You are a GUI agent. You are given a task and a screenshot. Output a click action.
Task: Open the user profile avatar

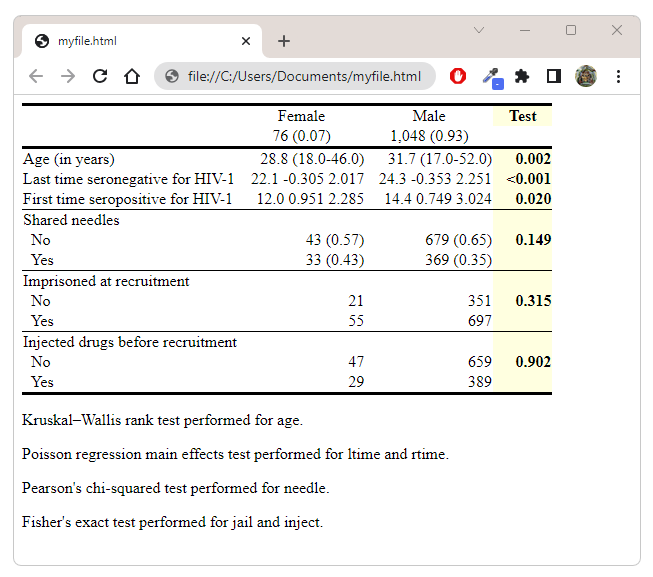coord(586,76)
